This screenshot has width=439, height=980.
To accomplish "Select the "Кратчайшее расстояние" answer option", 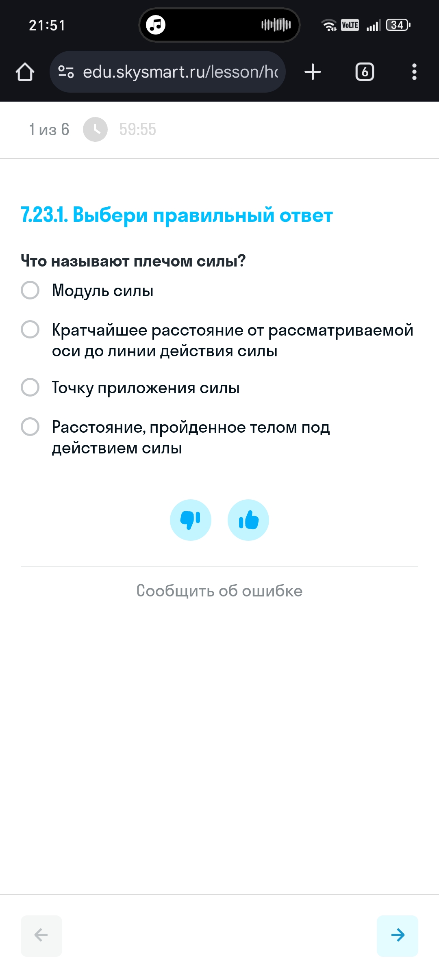I will coord(217,340).
